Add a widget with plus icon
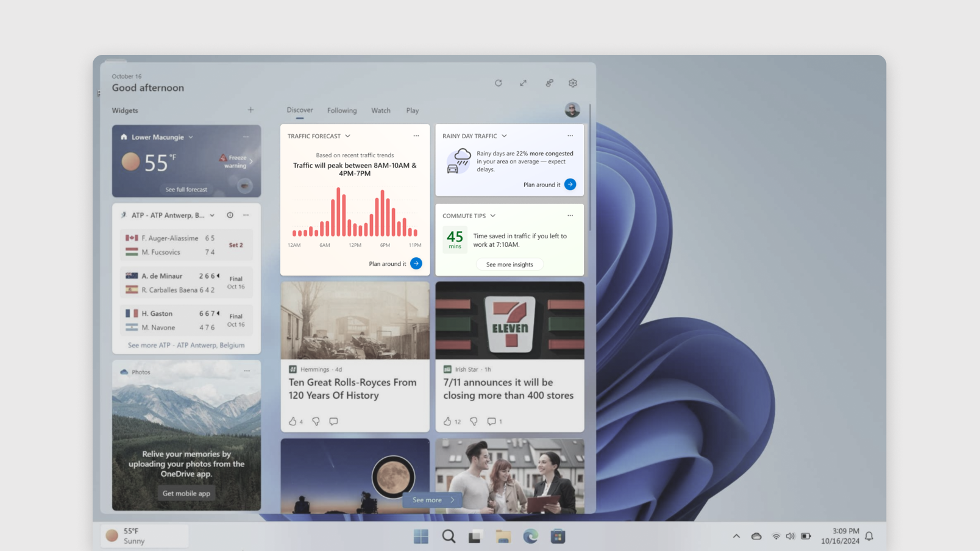Viewport: 980px width, 551px height. point(250,110)
